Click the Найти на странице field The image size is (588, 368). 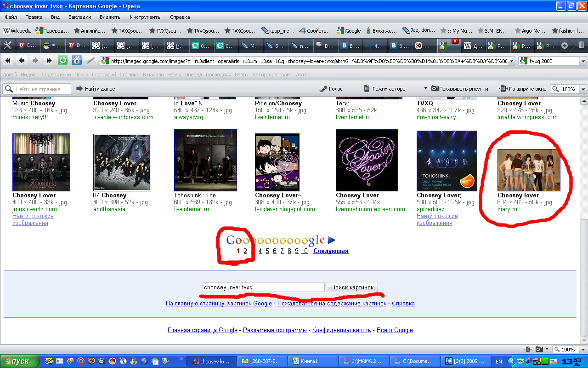[x=37, y=89]
